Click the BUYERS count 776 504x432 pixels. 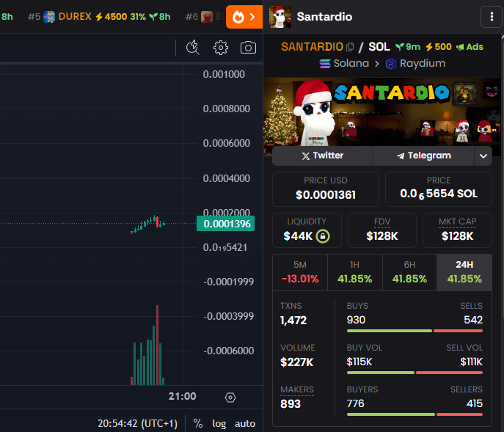coord(356,403)
